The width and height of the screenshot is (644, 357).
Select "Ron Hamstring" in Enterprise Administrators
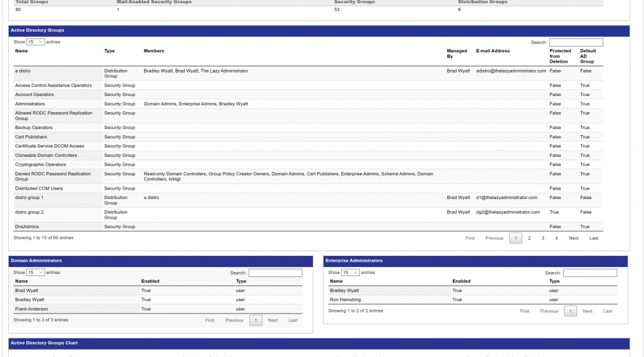point(346,299)
